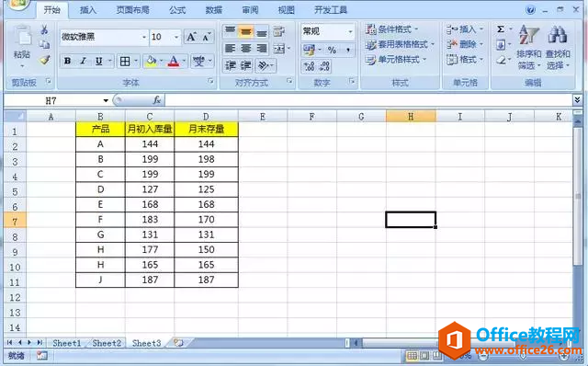588x366 pixels.
Task: Click the Merge and Center icon
Action: click(x=278, y=49)
